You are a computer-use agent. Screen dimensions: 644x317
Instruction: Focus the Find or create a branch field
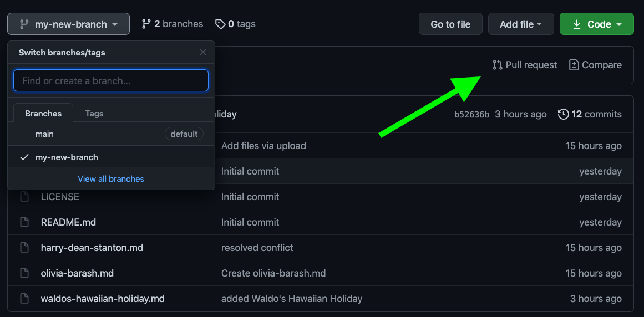pyautogui.click(x=111, y=81)
